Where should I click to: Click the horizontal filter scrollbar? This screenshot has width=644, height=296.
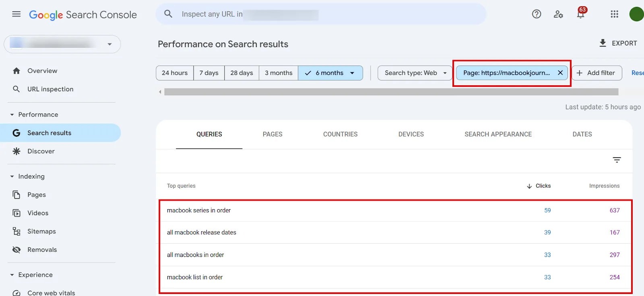point(391,92)
